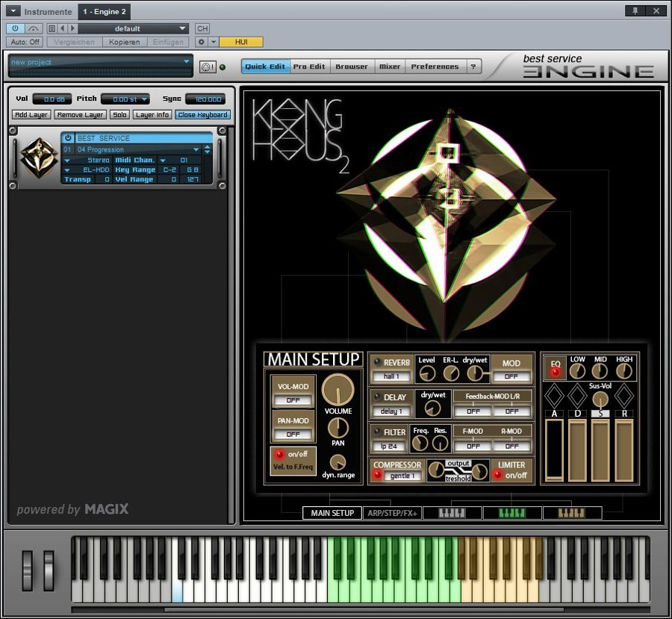Click the EQ HIGH knob
The image size is (672, 619).
point(623,371)
